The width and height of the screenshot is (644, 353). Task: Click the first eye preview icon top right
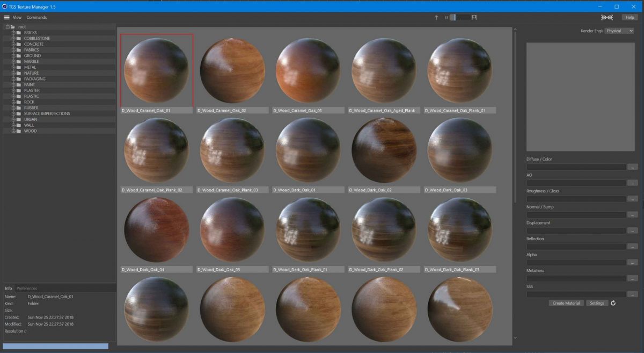(x=603, y=17)
